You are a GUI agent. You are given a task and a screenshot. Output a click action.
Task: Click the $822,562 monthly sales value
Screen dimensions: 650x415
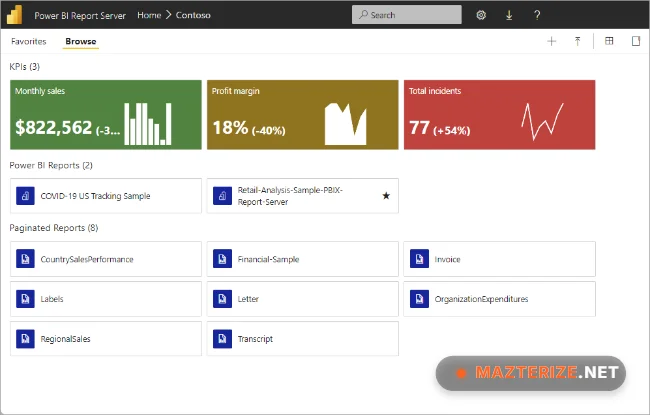point(53,127)
